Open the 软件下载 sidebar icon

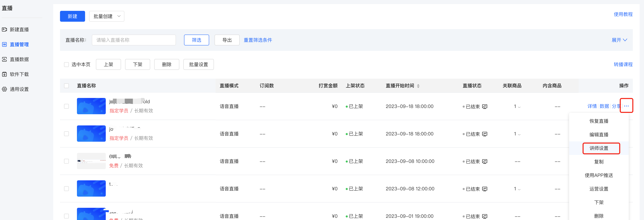pos(5,74)
